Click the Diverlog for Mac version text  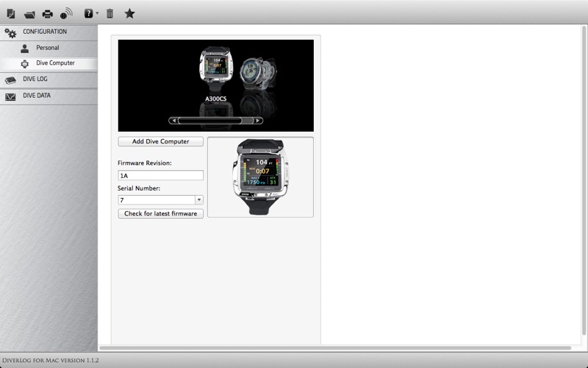pos(50,361)
